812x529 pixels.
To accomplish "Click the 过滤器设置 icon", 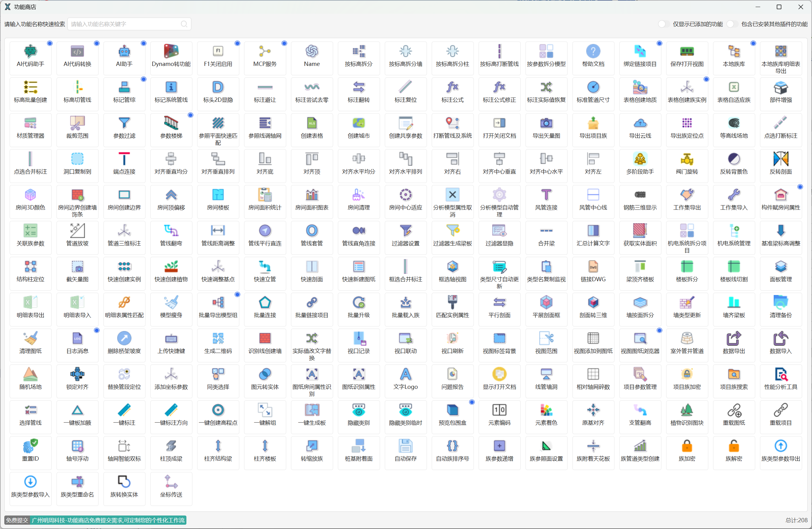I will (405, 230).
